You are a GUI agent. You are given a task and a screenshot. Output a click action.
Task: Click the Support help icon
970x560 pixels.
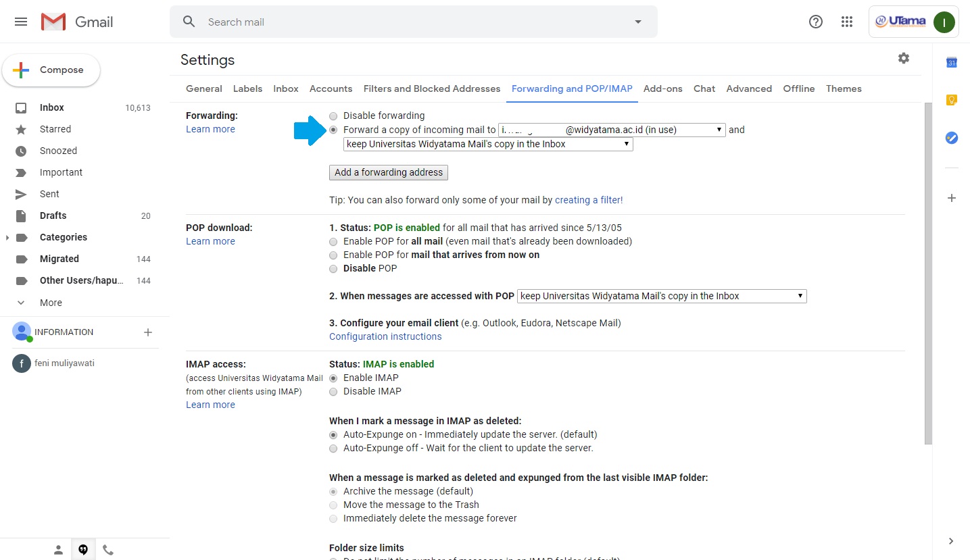815,22
